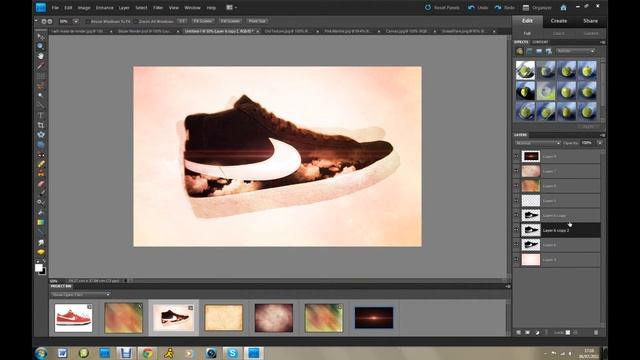The height and width of the screenshot is (360, 640).
Task: Select the Hand tool
Action: pos(40,56)
